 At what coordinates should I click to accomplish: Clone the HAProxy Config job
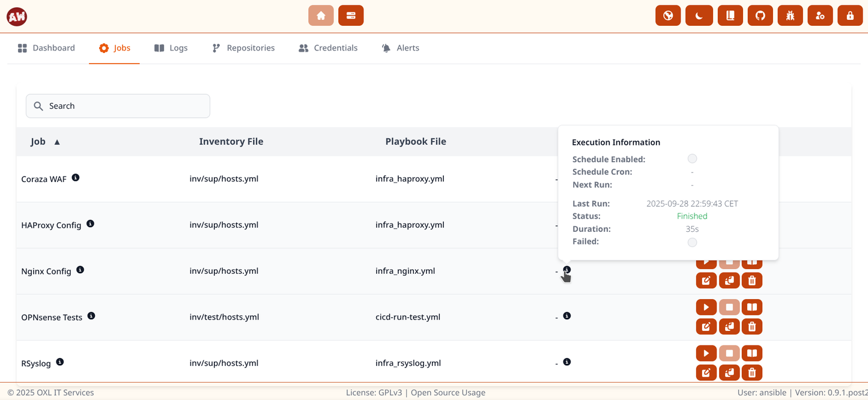[x=729, y=234]
